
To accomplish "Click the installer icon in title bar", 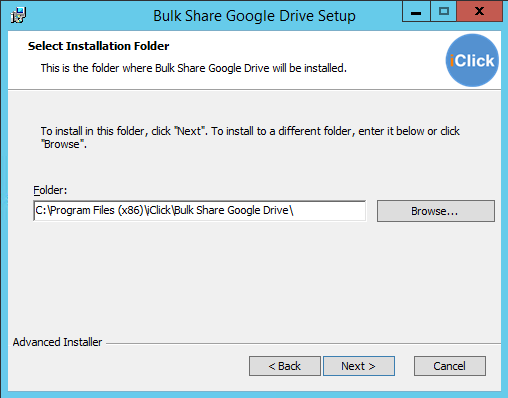I will click(x=18, y=15).
